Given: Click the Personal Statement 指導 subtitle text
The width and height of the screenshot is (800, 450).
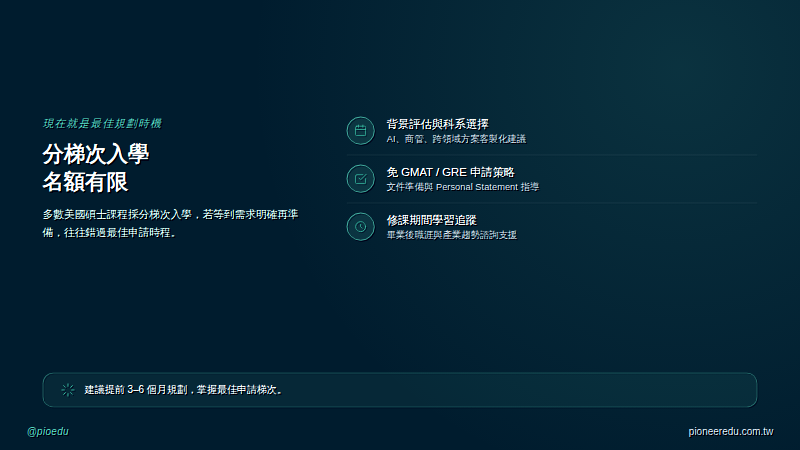Looking at the screenshot, I should (462, 187).
